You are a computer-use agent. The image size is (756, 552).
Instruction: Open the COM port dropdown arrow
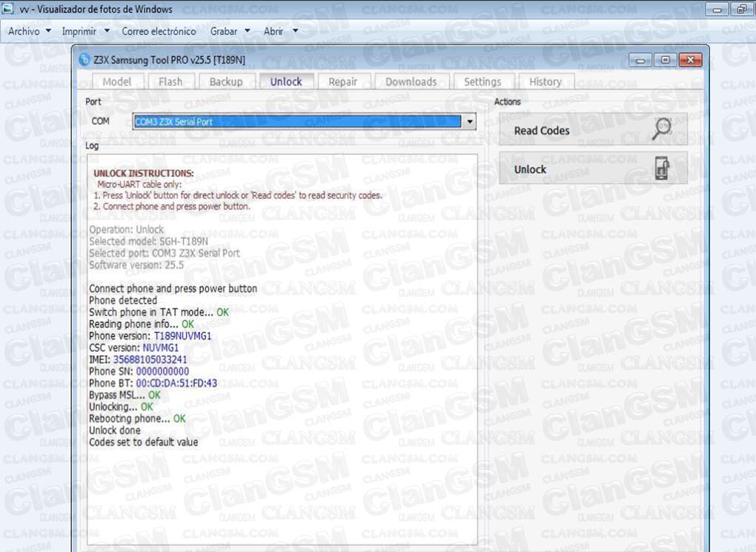[x=469, y=122]
